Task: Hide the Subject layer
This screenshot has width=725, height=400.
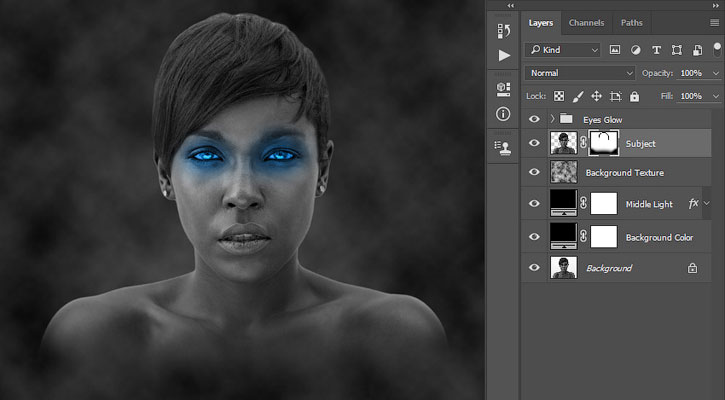Action: point(534,143)
